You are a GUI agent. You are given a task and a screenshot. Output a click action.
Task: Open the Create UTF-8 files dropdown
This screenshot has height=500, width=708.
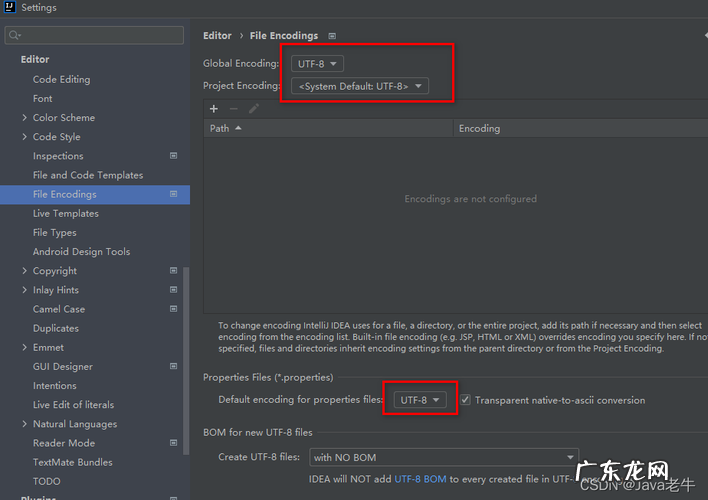coord(443,457)
